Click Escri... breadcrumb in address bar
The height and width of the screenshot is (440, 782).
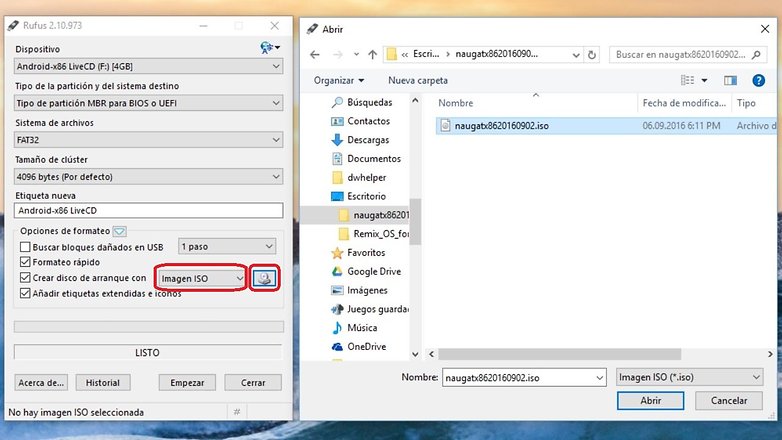426,54
